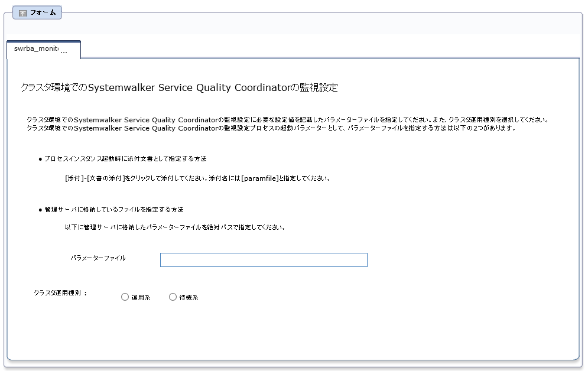Select the 運用系 radio button
This screenshot has height=371, width=588.
[x=125, y=297]
